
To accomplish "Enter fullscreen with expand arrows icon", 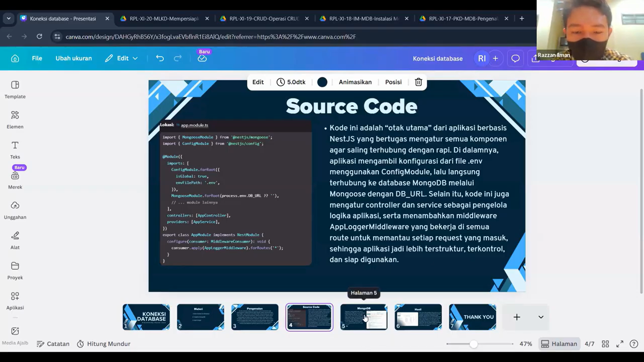I will click(620, 344).
